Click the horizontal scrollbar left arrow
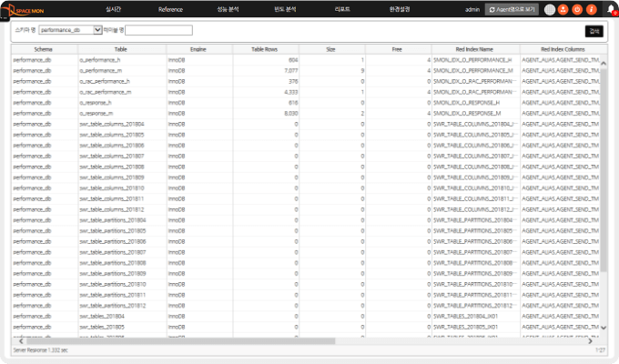The height and width of the screenshot is (364, 619). 21,341
